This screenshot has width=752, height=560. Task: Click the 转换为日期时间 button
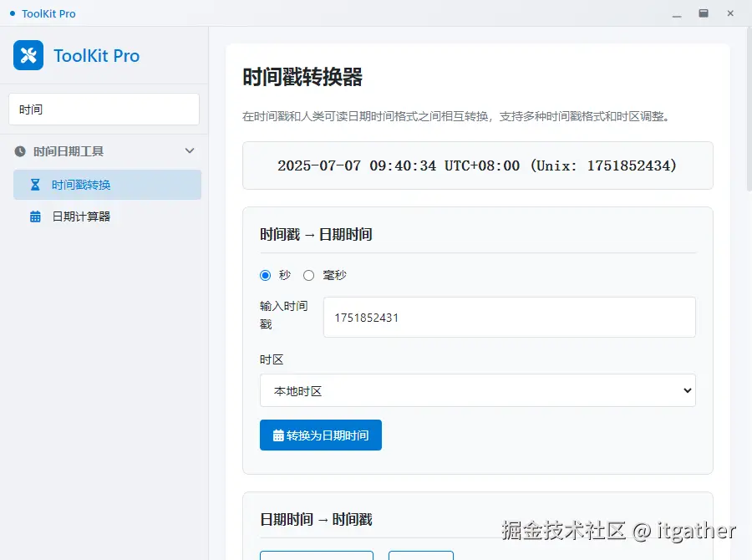pyautogui.click(x=321, y=435)
